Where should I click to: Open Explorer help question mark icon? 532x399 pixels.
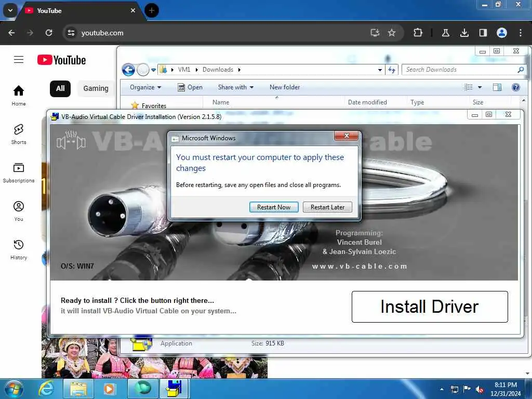tap(516, 87)
